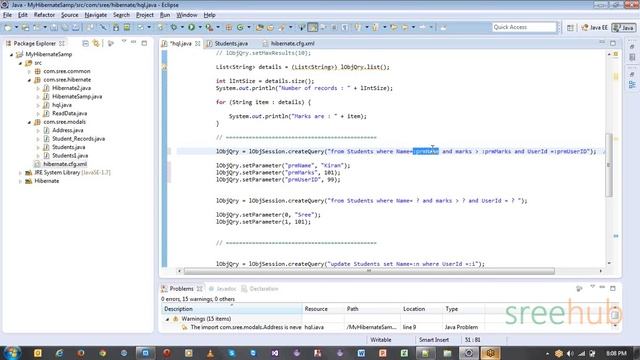Screen dimensions: 640x360
Task: Click the Run External Tools icon
Action: [209, 27]
